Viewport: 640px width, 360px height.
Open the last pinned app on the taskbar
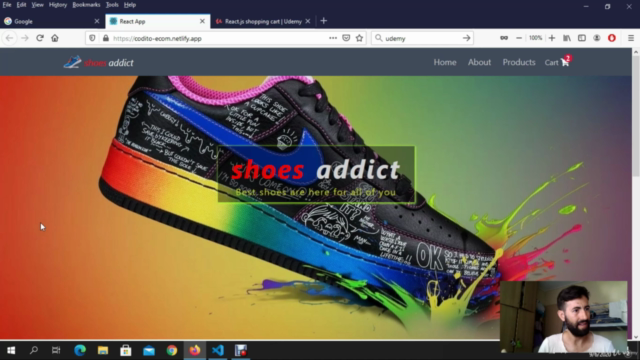tap(241, 350)
